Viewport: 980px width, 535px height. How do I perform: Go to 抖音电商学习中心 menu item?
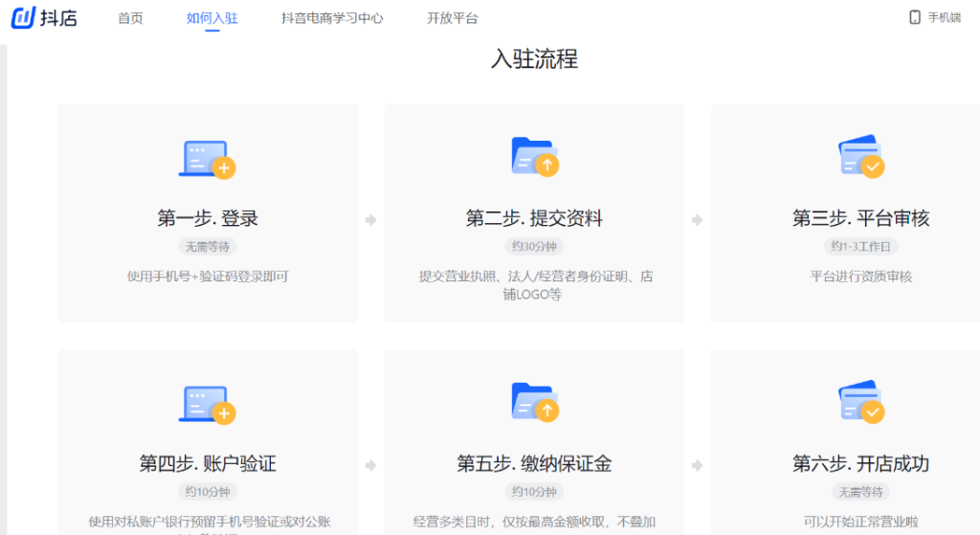click(332, 18)
